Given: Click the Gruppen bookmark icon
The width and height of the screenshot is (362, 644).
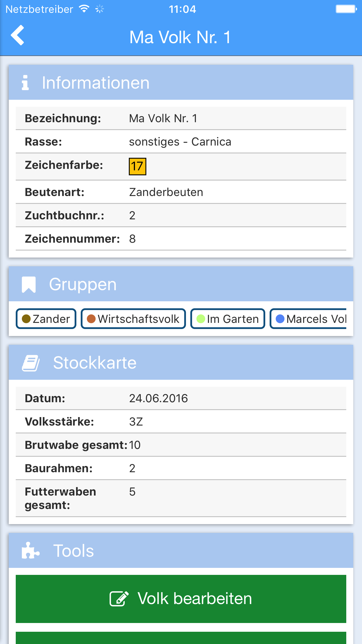Looking at the screenshot, I should click(29, 284).
